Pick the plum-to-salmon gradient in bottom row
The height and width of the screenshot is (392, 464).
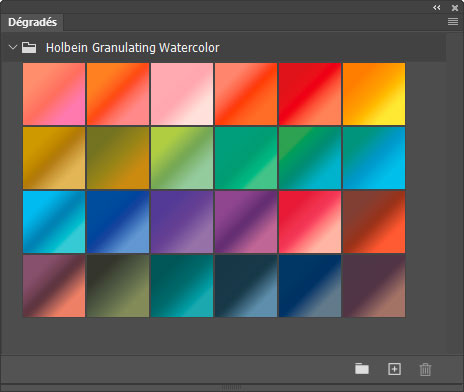click(x=54, y=286)
